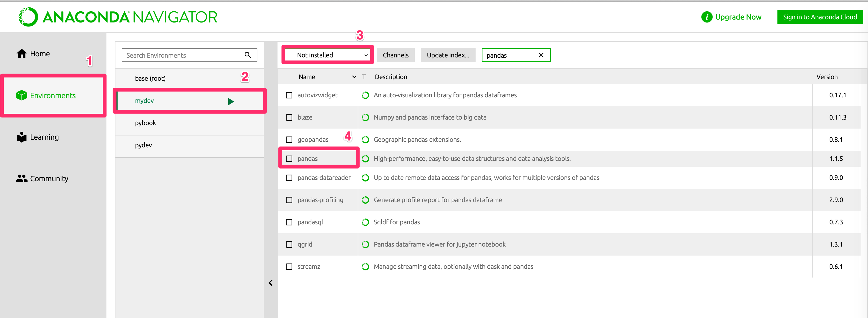Click the Upgrade Now info icon
This screenshot has width=868, height=318.
coord(706,17)
